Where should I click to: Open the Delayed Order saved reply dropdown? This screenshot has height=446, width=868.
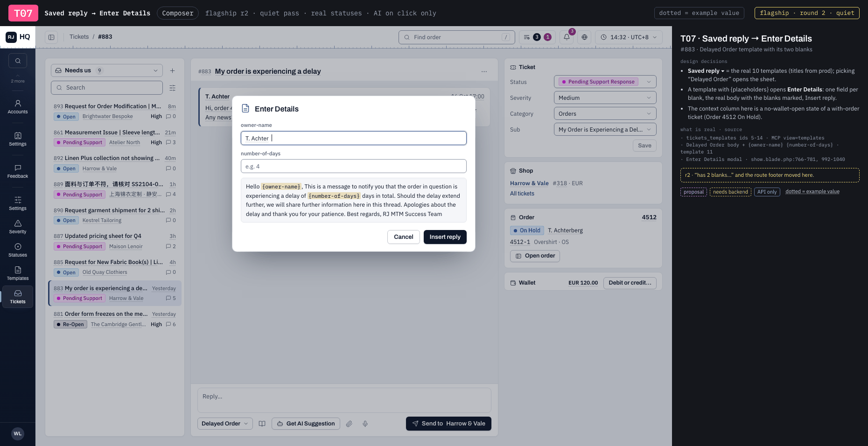225,424
